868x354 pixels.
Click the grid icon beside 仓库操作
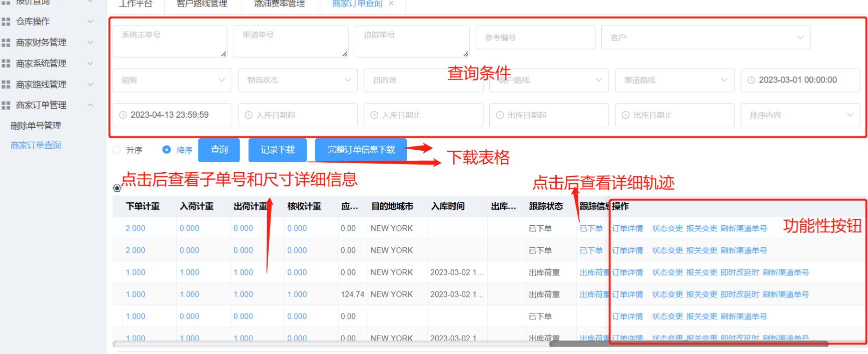pyautogui.click(x=6, y=22)
